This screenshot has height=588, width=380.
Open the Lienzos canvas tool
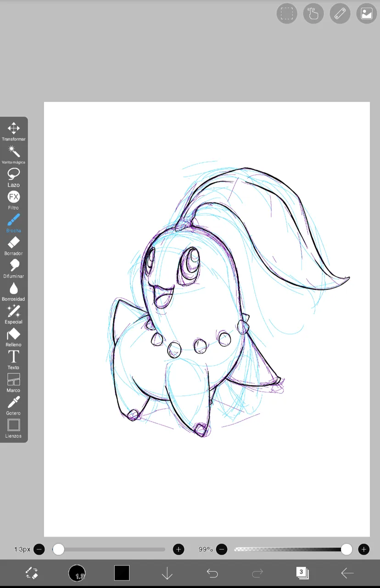(x=14, y=428)
